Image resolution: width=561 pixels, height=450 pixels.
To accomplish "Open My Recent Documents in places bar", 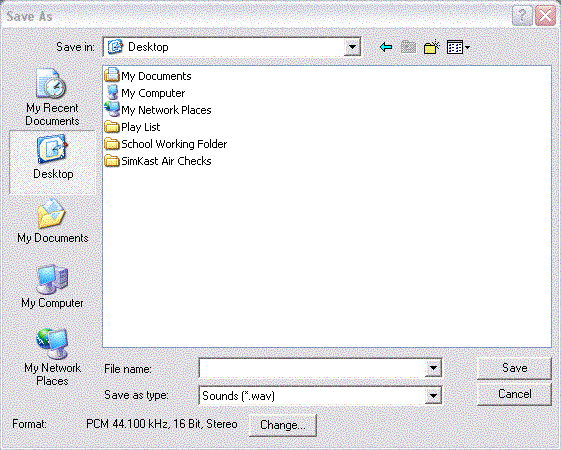I will pyautogui.click(x=52, y=97).
